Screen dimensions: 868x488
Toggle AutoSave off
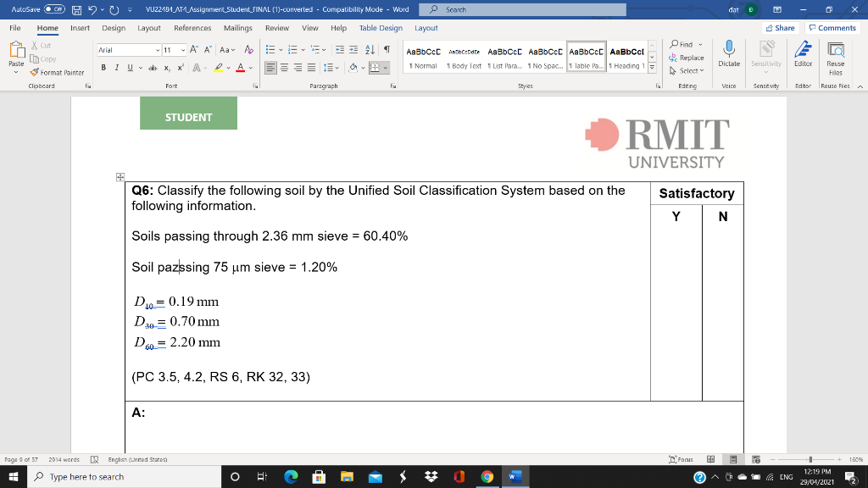[x=53, y=9]
